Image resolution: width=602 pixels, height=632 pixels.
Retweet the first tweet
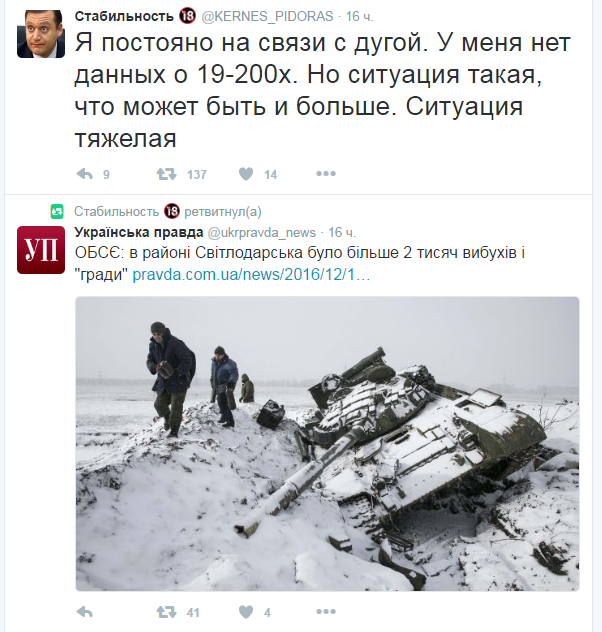[x=166, y=174]
